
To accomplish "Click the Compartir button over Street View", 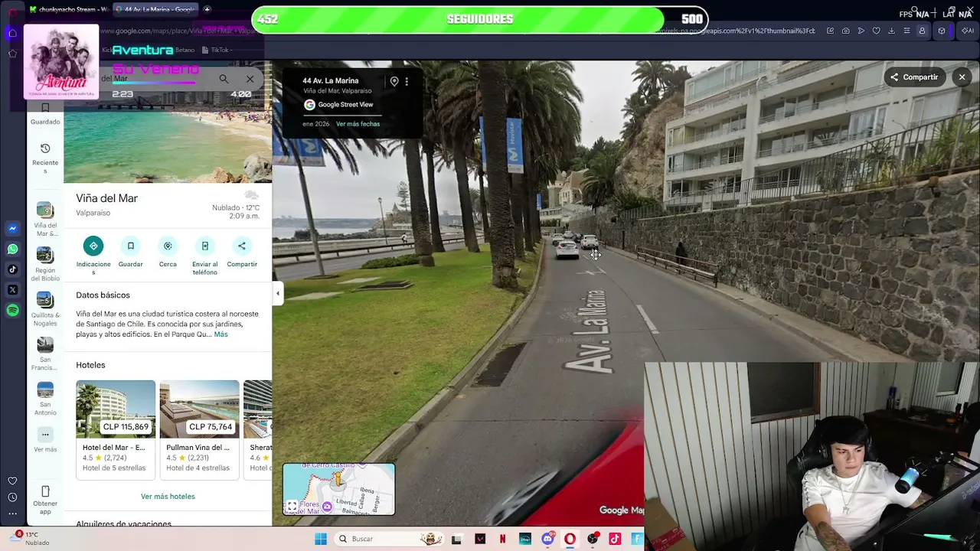I will pos(913,77).
